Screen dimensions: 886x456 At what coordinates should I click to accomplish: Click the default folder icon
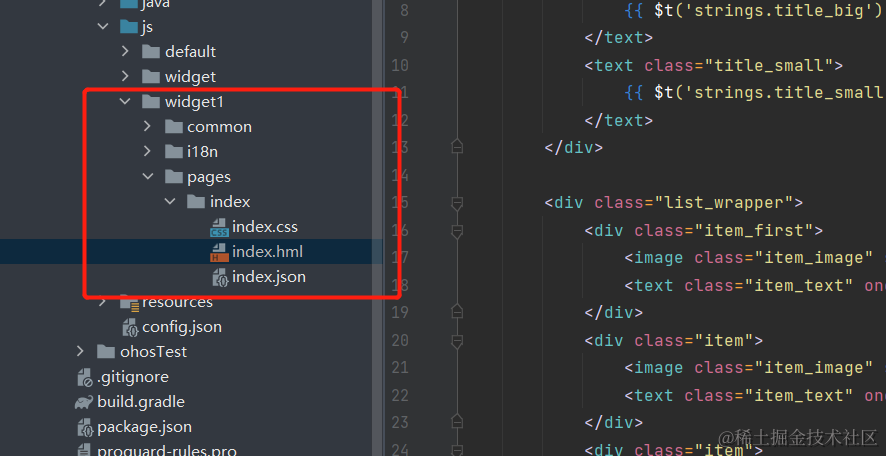pos(151,51)
